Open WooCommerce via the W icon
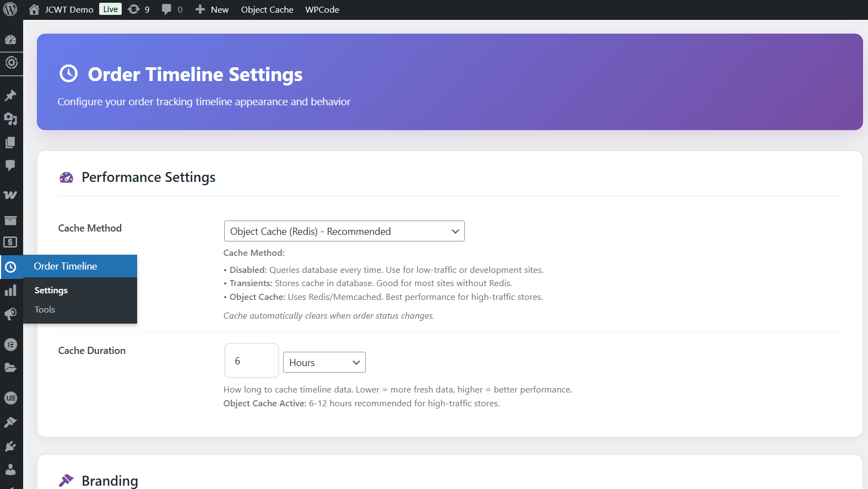The width and height of the screenshot is (868, 489). click(x=10, y=195)
